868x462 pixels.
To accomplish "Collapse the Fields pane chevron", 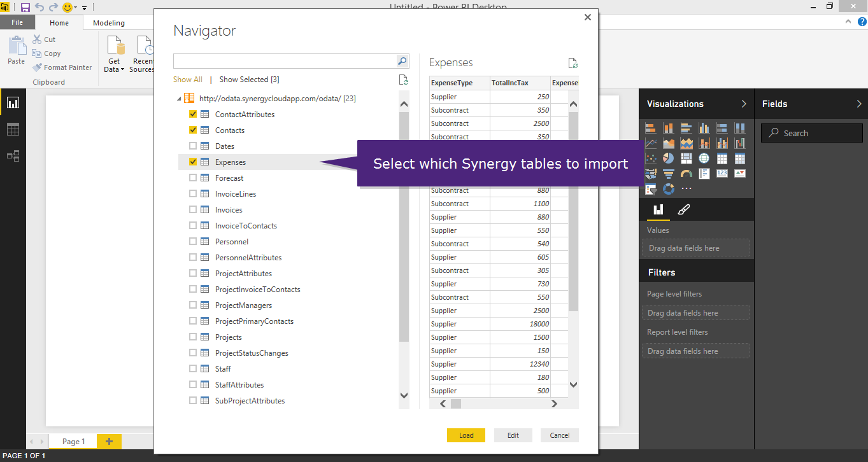I will (859, 104).
